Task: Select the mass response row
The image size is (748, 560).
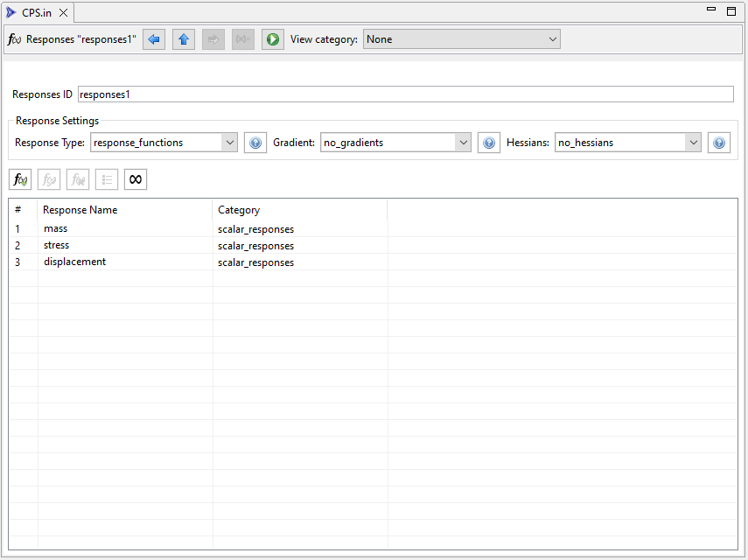Action: tap(56, 229)
